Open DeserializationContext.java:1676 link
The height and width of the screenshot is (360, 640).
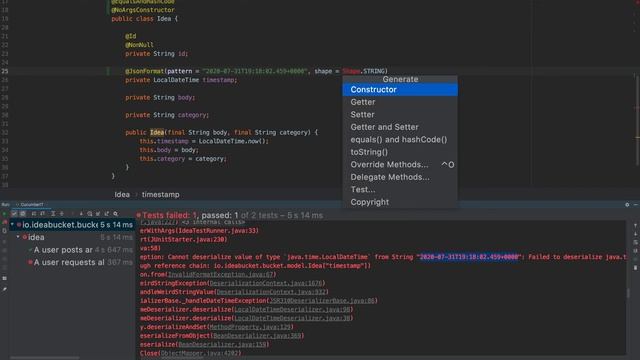(267, 283)
